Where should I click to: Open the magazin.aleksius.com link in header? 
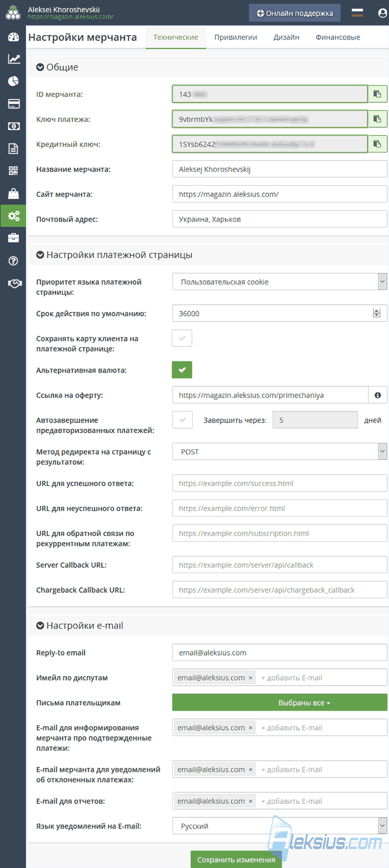point(71,17)
